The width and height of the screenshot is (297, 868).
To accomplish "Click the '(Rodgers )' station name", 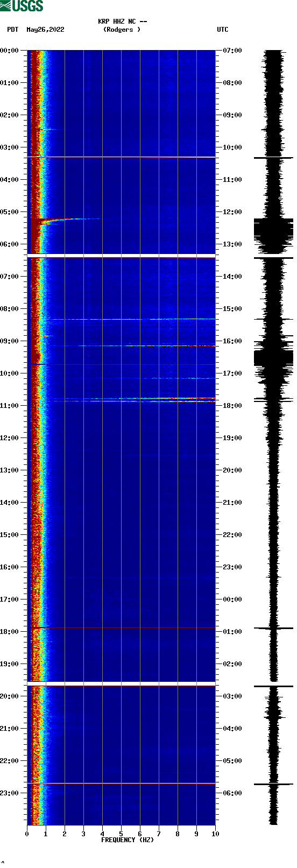I will [122, 30].
